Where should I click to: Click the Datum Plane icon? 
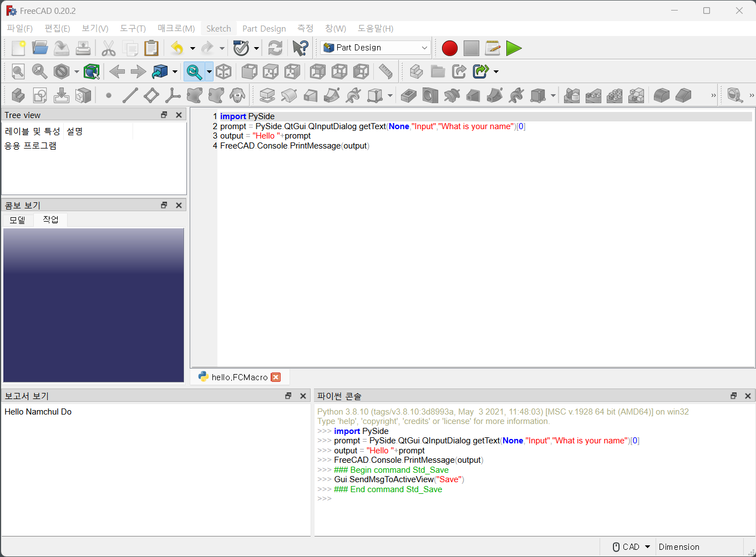(151, 95)
